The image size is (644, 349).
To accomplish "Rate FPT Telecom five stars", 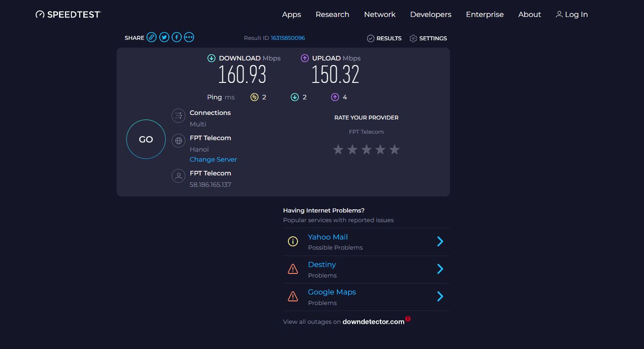I will coord(395,150).
